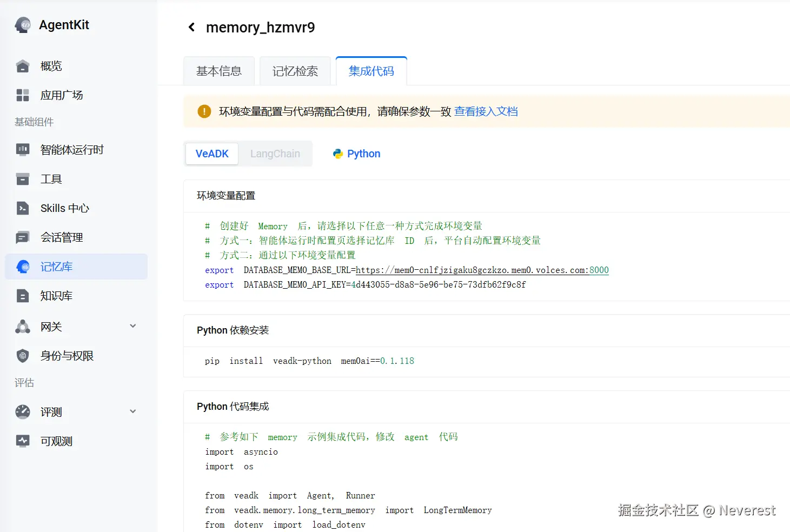This screenshot has width=790, height=532.
Task: Select 记忆库 in the sidebar
Action: tap(56, 267)
